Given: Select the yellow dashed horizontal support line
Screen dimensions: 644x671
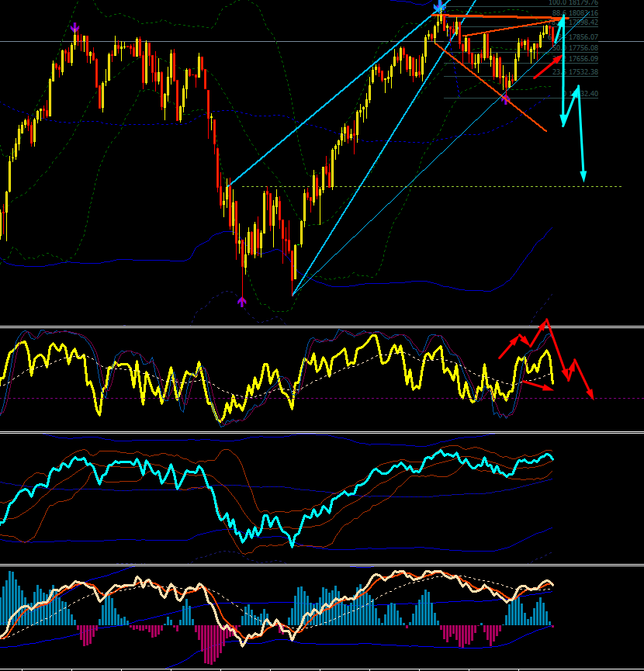Looking at the screenshot, I should click(431, 187).
